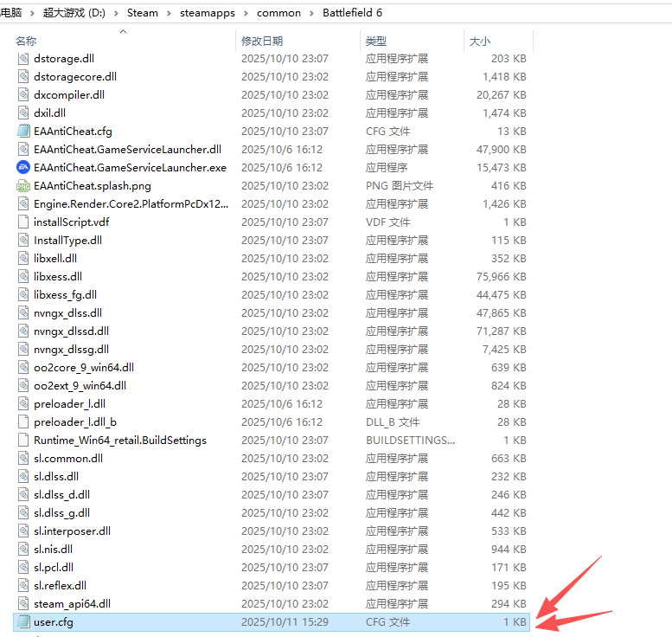Click the preloader_l.dll_b file icon
The image size is (672, 637).
coord(23,421)
